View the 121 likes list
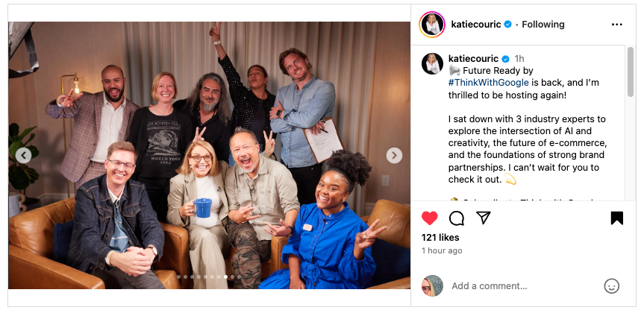 (440, 238)
